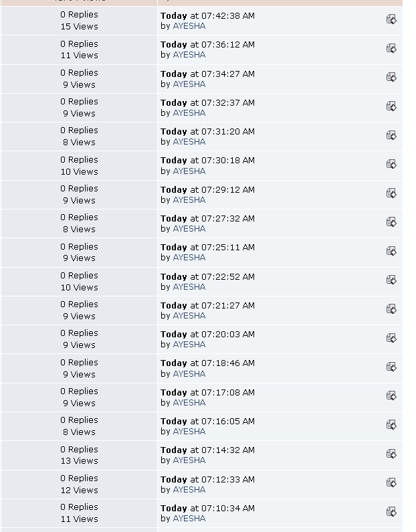The width and height of the screenshot is (416, 532).
Task: Open last post icon at 07:21:27 AM
Action: pos(391,308)
